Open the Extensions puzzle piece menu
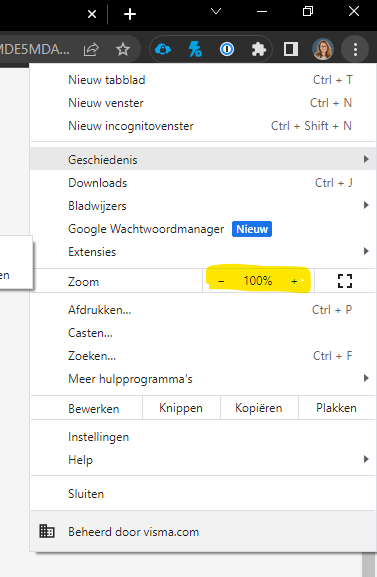This screenshot has width=377, height=577. click(x=258, y=49)
